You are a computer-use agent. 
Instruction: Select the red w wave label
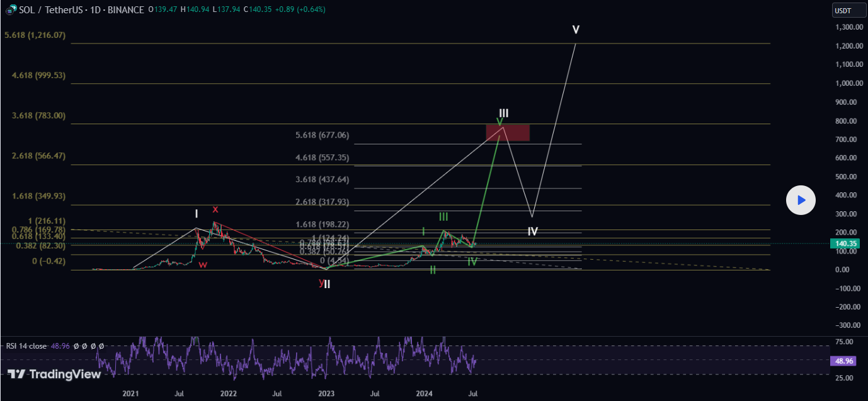click(x=203, y=265)
